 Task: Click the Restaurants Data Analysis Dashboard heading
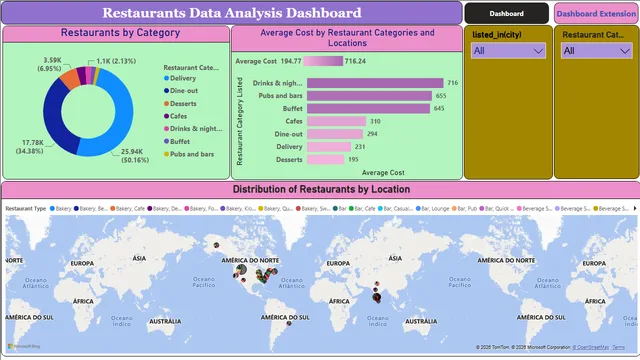tap(232, 13)
